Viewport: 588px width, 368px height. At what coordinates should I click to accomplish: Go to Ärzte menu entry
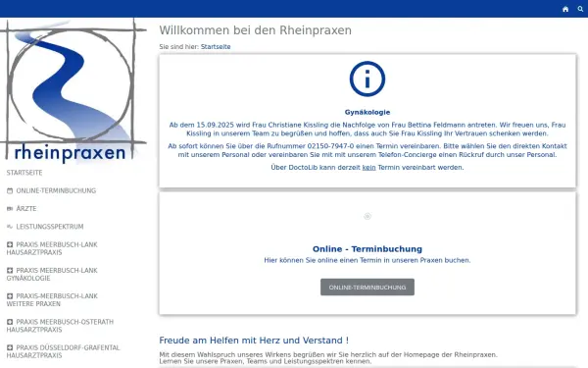click(26, 209)
